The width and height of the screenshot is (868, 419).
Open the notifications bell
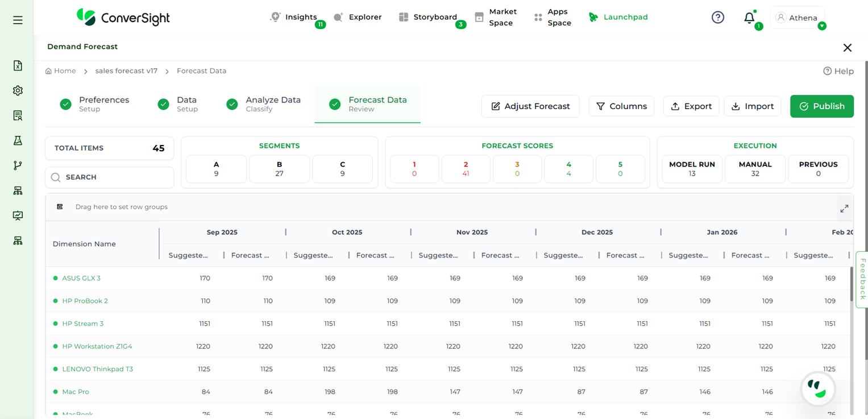coord(749,18)
